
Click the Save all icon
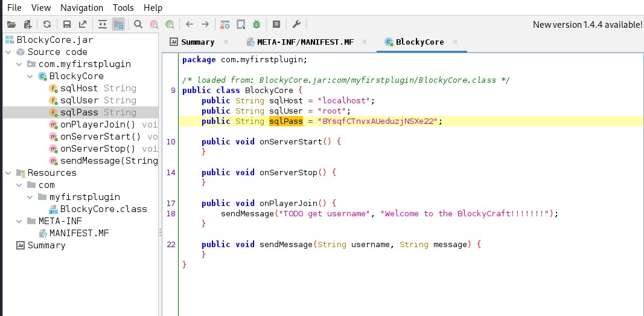click(x=67, y=25)
